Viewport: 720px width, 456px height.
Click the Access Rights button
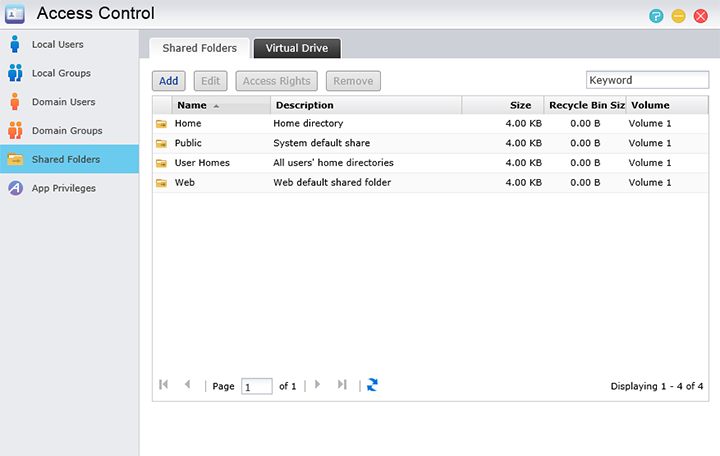click(277, 81)
